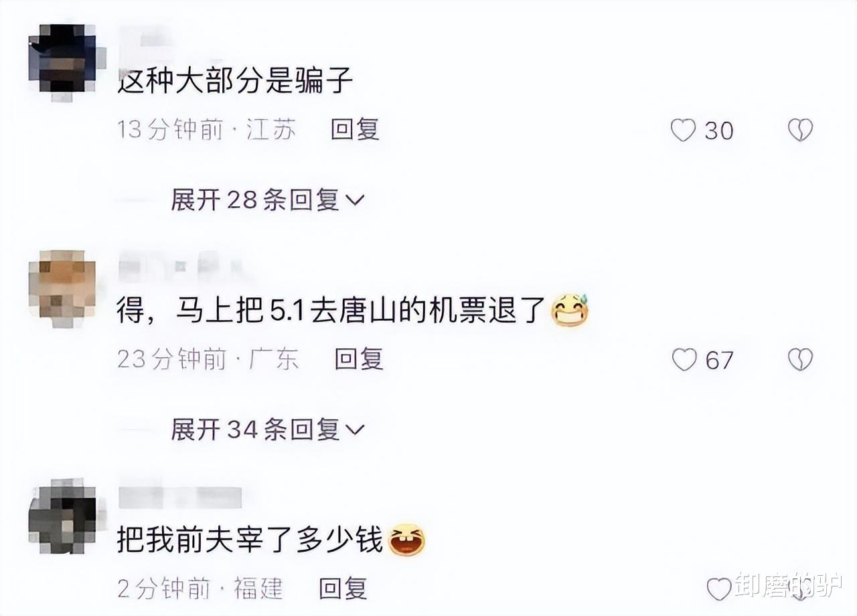The height and width of the screenshot is (616, 857).
Task: Reply to the 福建 comment
Action: pyautogui.click(x=343, y=589)
